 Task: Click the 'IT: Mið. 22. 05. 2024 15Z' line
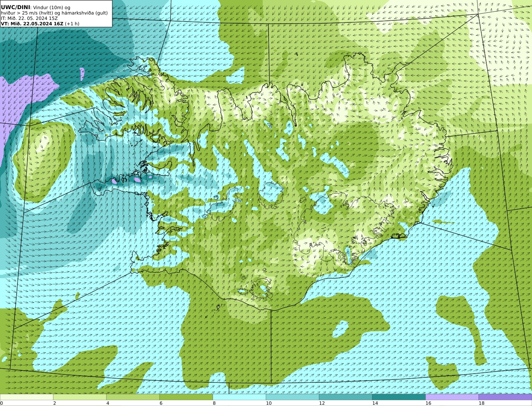pyautogui.click(x=29, y=18)
